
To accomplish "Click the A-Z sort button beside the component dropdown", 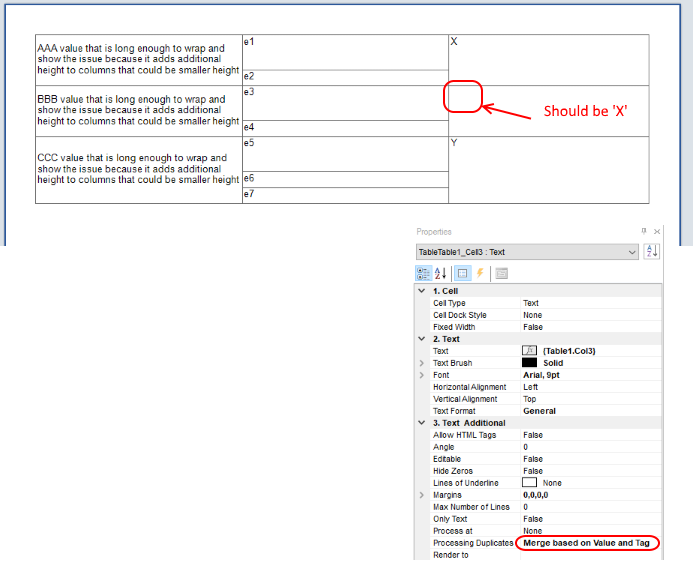I will (652, 252).
